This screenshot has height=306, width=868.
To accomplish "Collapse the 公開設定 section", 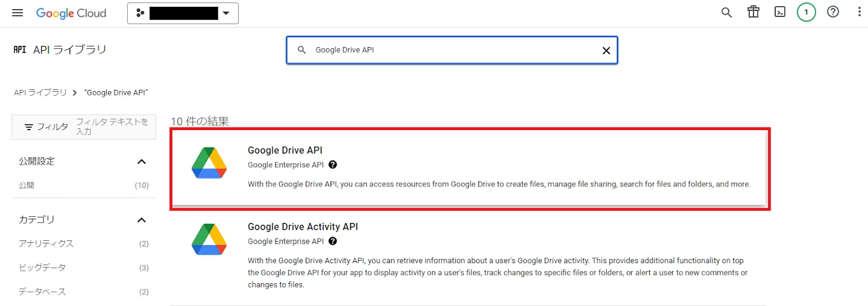I will click(141, 162).
